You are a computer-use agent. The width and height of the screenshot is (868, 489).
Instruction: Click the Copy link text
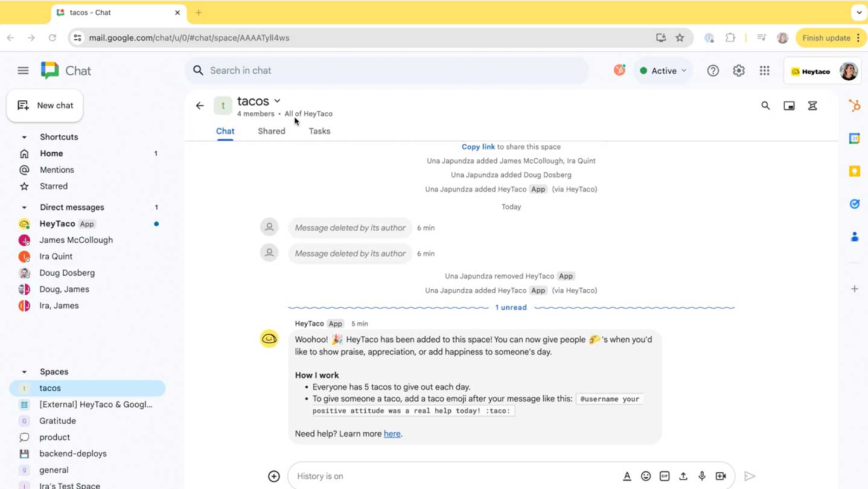(478, 147)
